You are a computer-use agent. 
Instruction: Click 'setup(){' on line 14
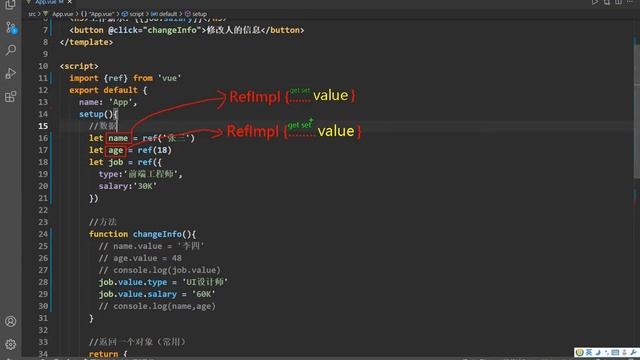(98, 114)
